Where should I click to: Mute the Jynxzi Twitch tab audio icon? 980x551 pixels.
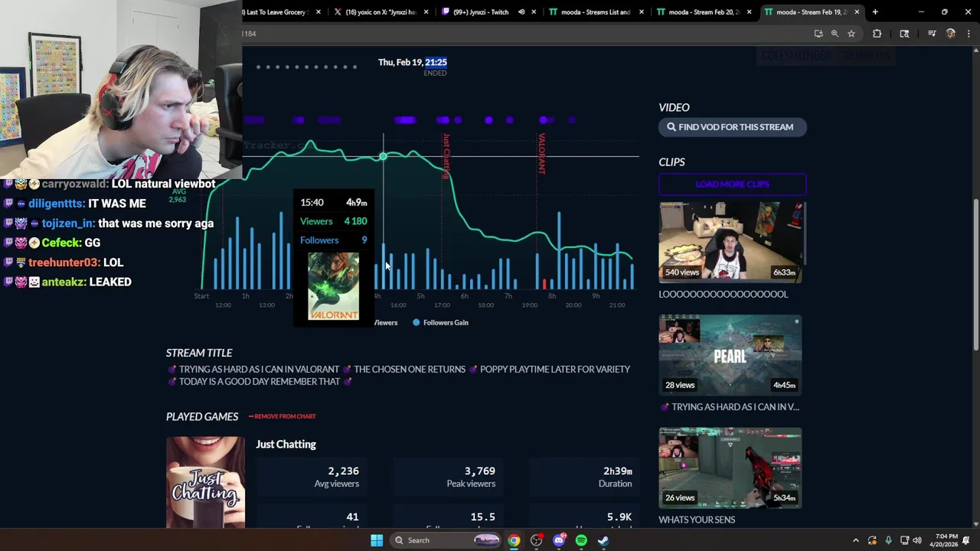point(521,11)
